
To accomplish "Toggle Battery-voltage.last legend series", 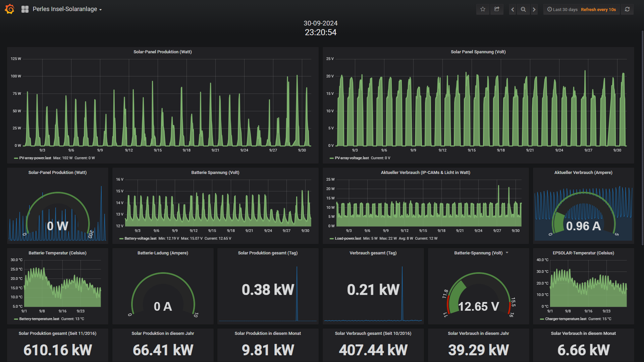I will coord(140,239).
